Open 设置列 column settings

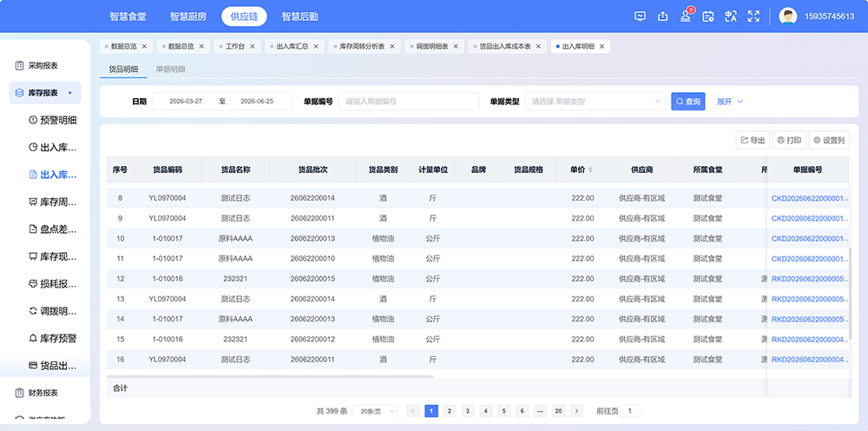pos(829,140)
